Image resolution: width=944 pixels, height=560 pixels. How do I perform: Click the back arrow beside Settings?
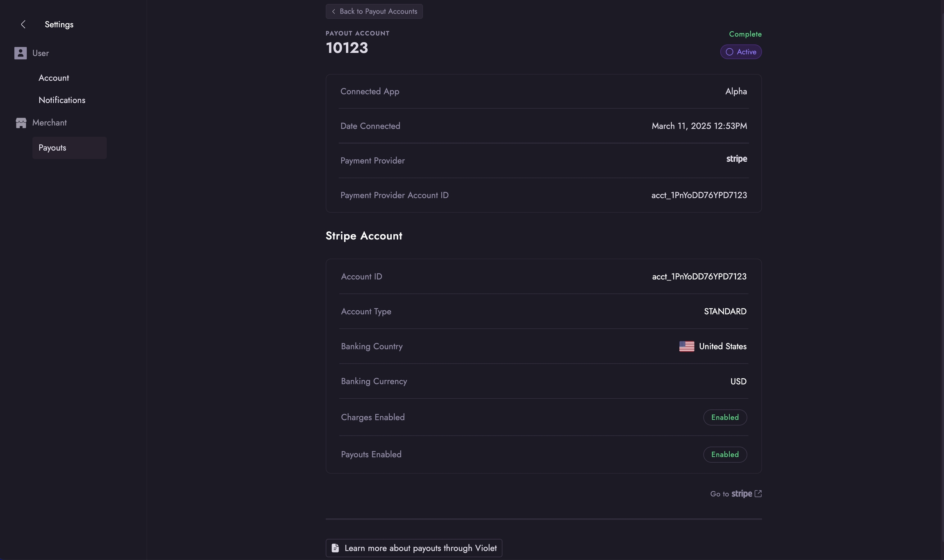click(23, 25)
